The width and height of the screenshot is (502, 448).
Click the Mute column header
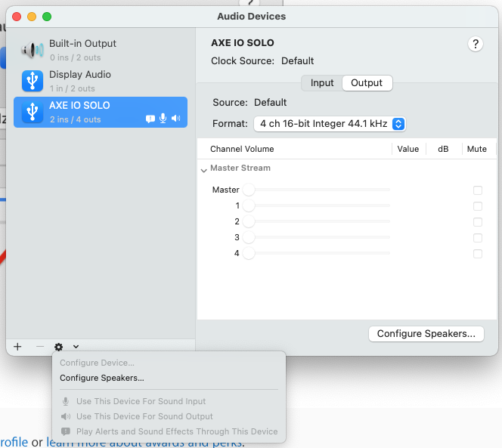click(477, 149)
